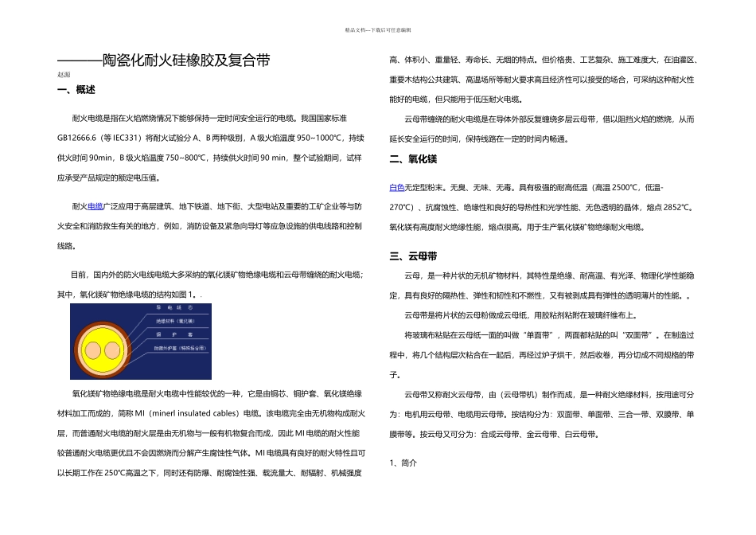Click the line starting 目前，国内外的防火电线电缆
This screenshot has width=756, height=535.
[217, 275]
